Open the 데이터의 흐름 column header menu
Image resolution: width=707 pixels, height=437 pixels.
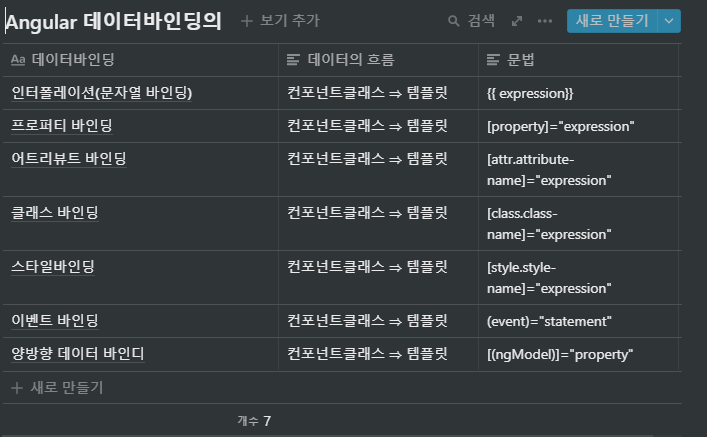pyautogui.click(x=378, y=60)
